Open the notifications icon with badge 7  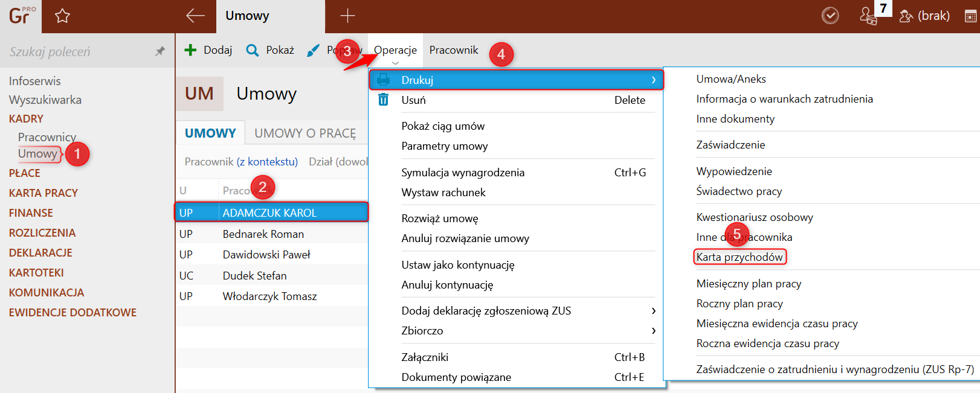[868, 16]
